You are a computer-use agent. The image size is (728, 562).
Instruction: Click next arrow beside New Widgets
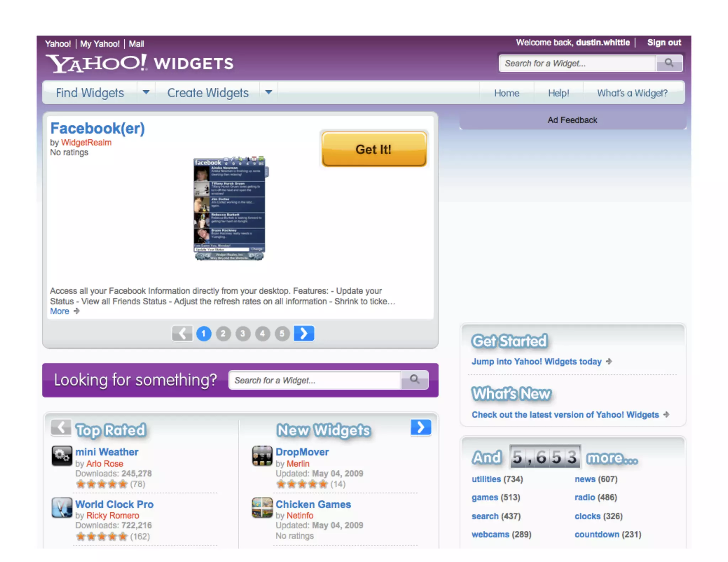coord(421,427)
